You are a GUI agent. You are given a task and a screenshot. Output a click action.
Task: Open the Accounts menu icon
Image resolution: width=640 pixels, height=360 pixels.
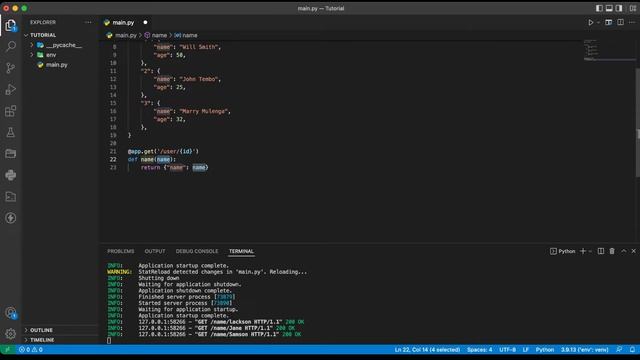tap(11, 313)
